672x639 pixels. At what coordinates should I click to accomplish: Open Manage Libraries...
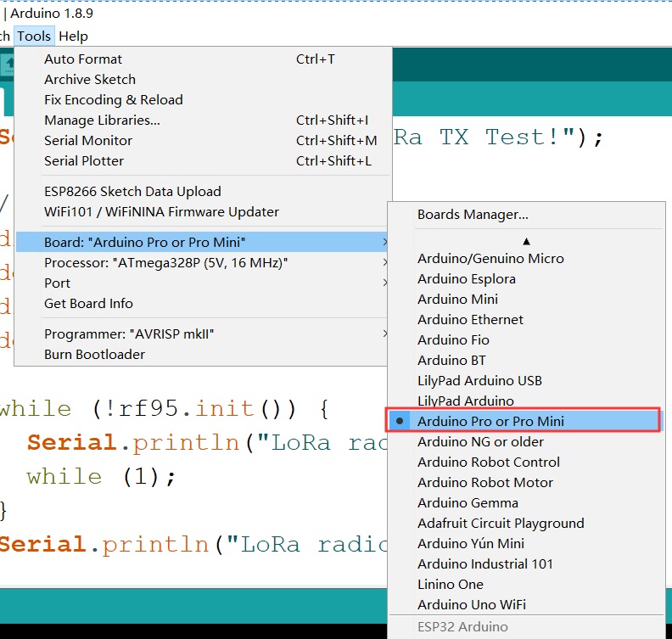click(201, 121)
